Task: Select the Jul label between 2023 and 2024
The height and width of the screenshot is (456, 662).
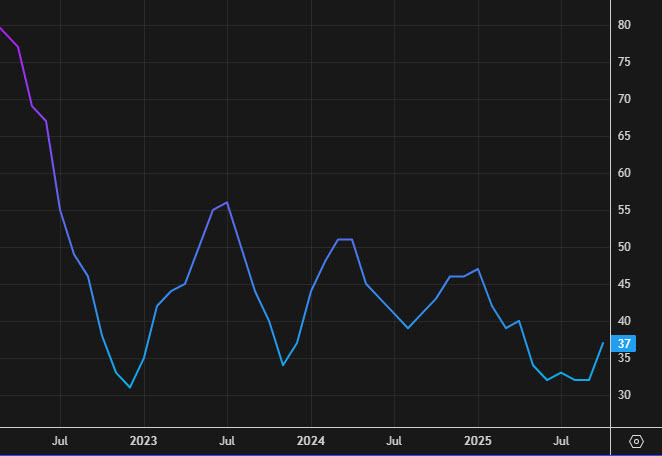Action: point(227,440)
